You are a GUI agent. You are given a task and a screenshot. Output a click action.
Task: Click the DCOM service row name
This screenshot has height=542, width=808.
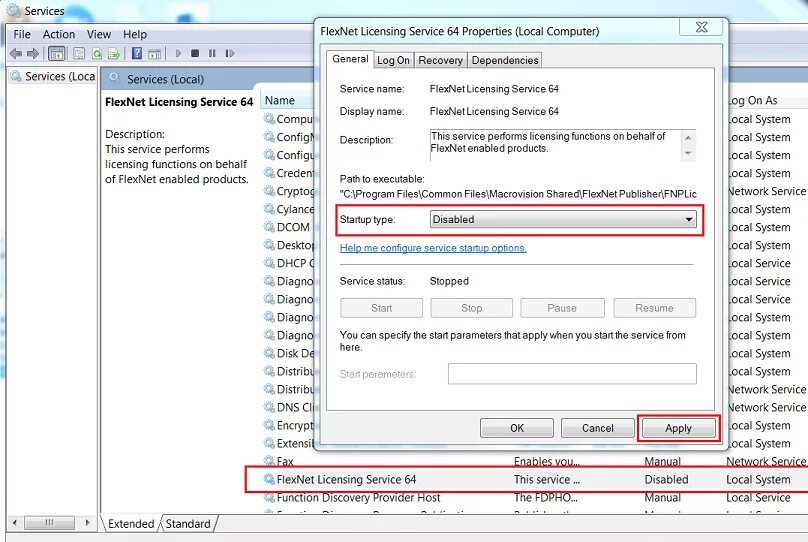click(x=293, y=227)
